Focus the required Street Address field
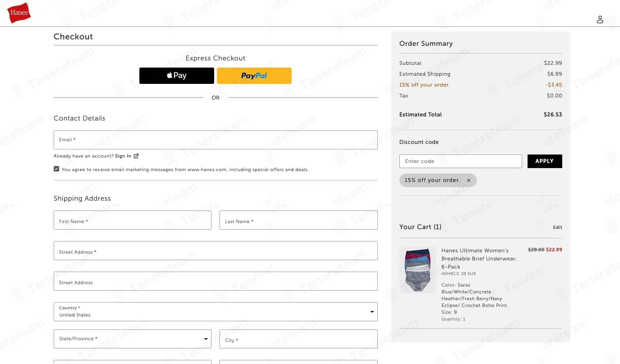Screen dimensions: 620x364 click(x=216, y=251)
